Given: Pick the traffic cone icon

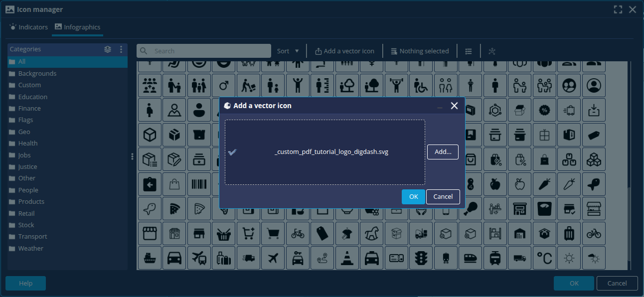Looking at the screenshot, I should 346,259.
